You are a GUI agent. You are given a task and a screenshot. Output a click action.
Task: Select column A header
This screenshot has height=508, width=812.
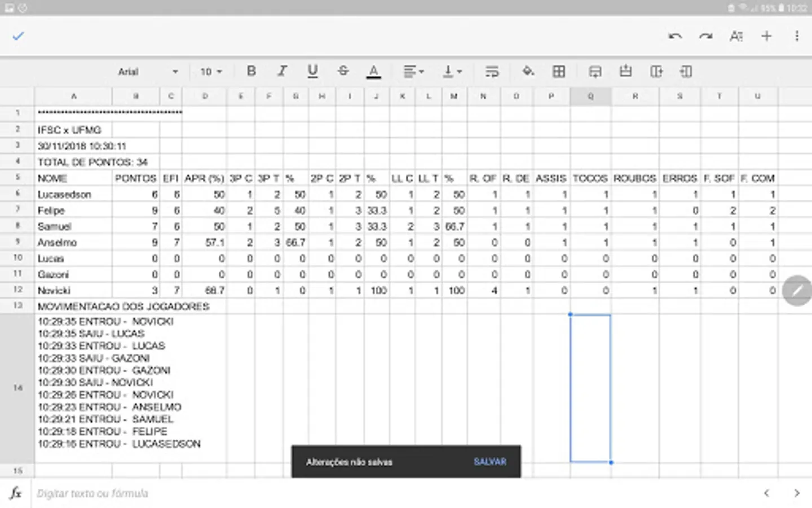click(73, 97)
